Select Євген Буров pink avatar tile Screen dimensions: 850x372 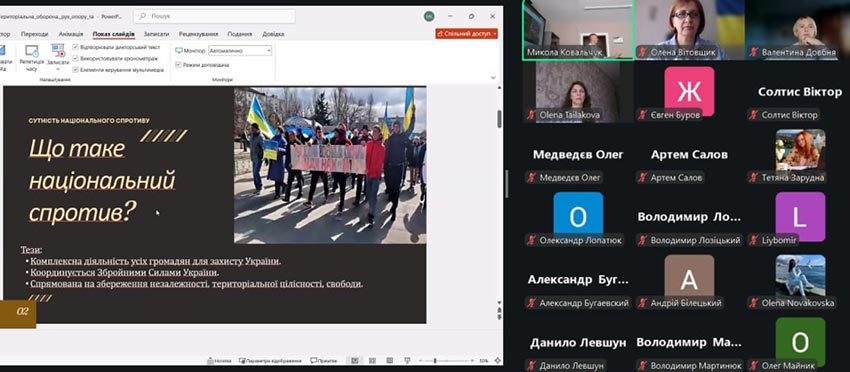point(689,92)
